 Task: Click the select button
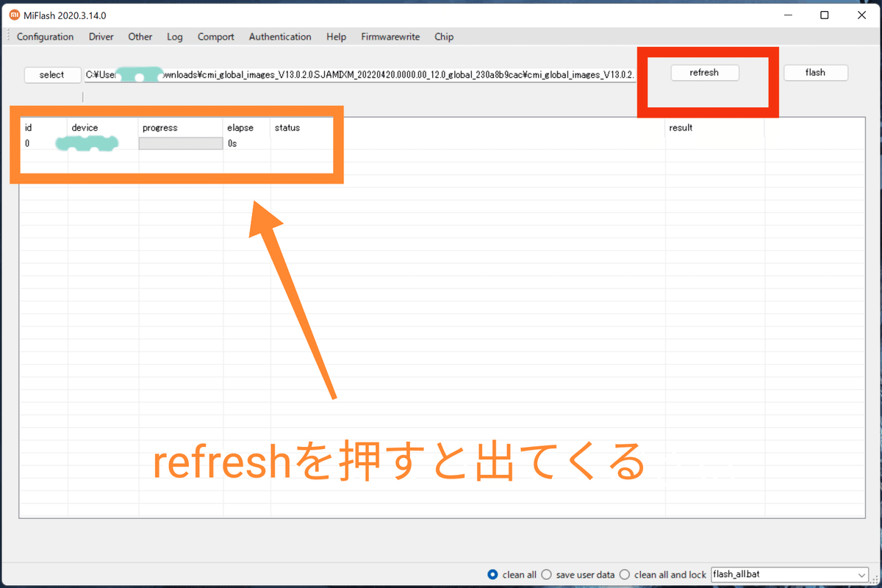[51, 75]
